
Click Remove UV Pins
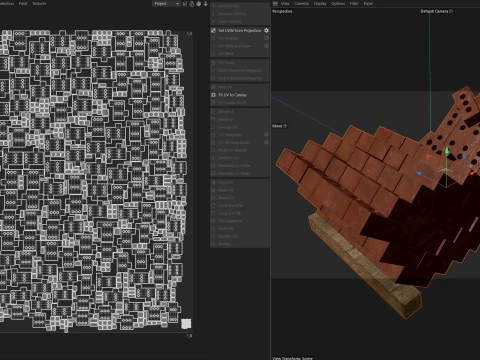pyautogui.click(x=240, y=14)
